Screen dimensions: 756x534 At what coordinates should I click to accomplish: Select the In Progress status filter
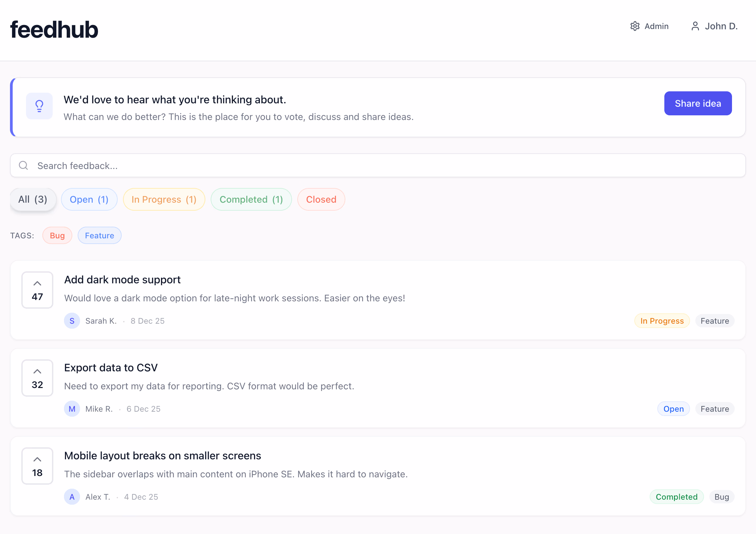coord(164,199)
